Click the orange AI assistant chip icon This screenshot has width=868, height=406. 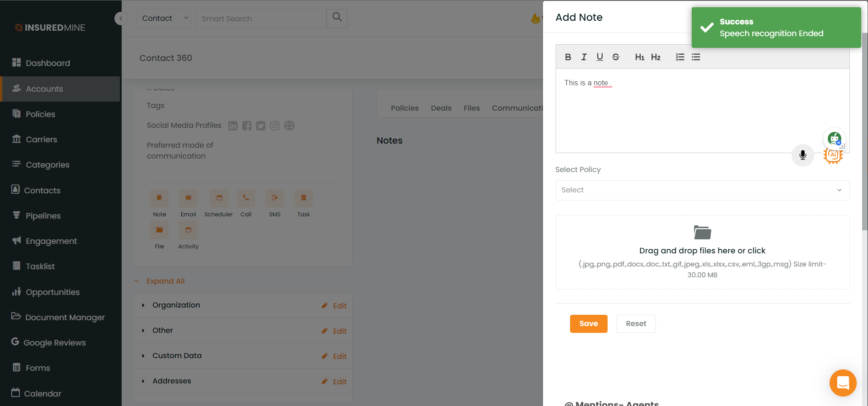(833, 155)
